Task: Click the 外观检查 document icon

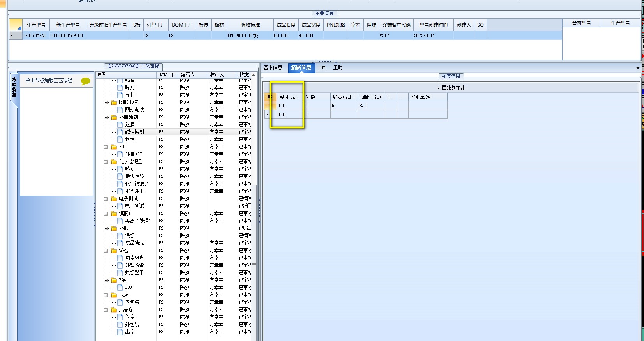Action: 120,265
